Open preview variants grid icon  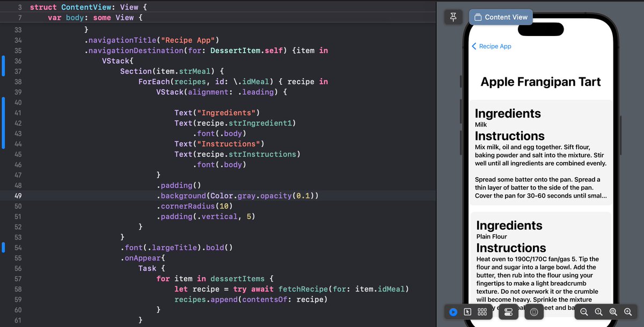(x=481, y=311)
